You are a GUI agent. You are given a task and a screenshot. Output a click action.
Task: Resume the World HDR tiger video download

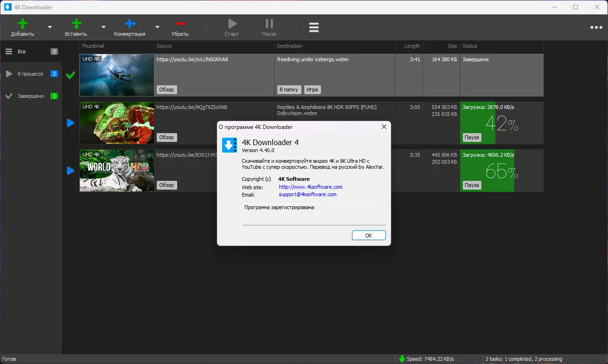coord(70,171)
